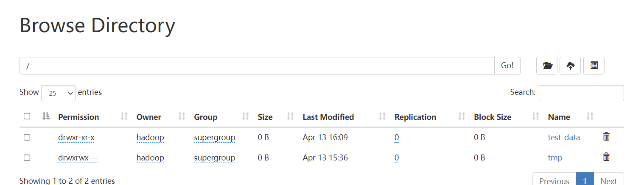
Task: Sort by the Owner column arrows
Action: pos(182,116)
